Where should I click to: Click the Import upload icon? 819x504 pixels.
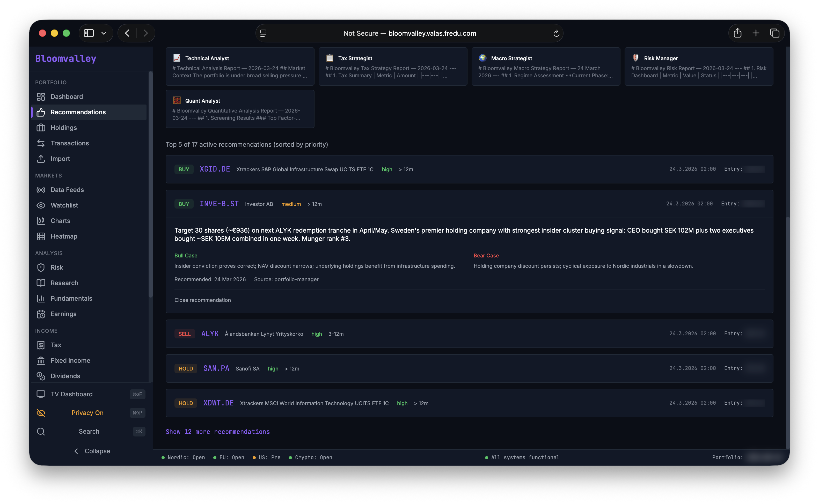pos(41,159)
